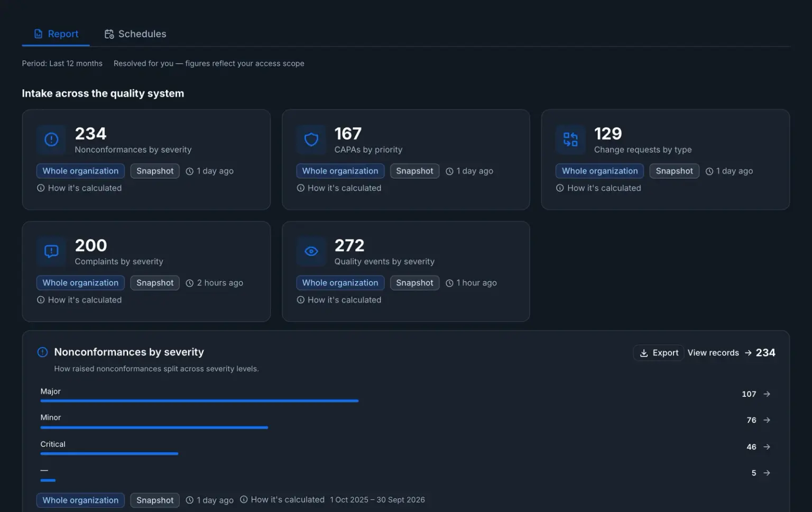Click the Quality events eye icon

311,251
